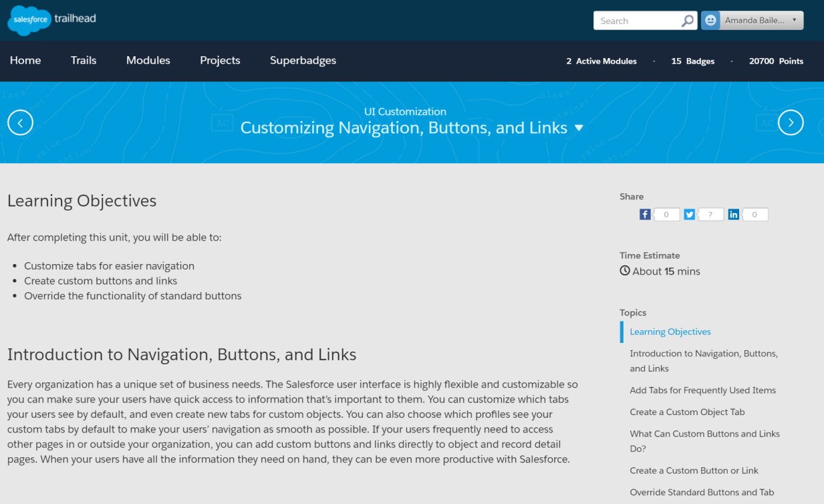
Task: Click the search magnifying glass icon
Action: tap(687, 20)
